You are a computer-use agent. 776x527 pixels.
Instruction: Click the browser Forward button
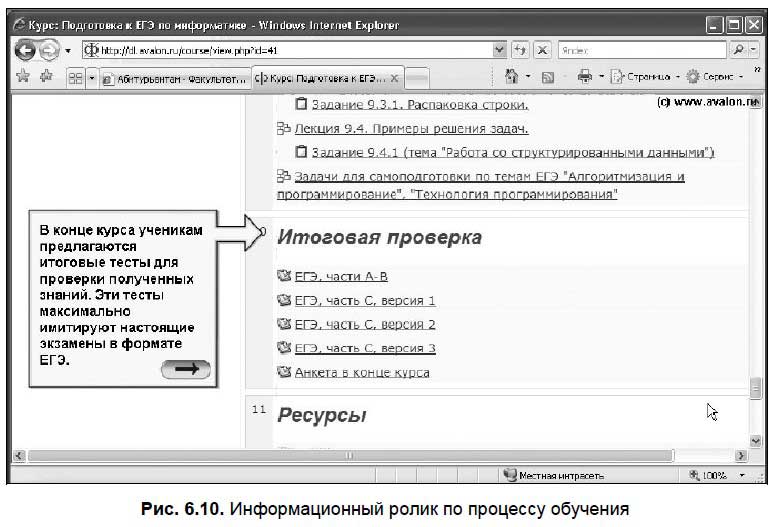(x=48, y=50)
